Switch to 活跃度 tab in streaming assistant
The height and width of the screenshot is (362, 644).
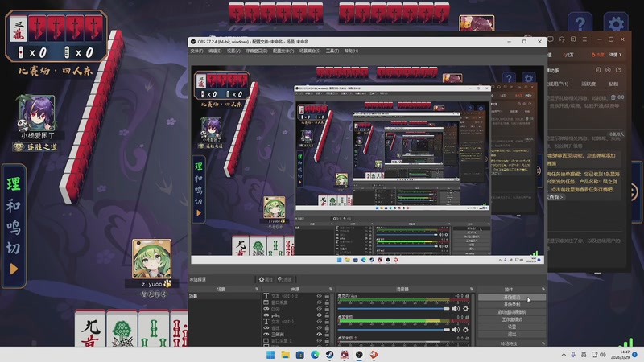coord(588,84)
